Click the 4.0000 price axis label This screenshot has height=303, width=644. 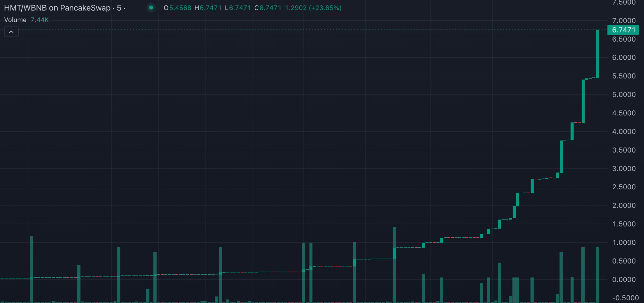pos(624,132)
